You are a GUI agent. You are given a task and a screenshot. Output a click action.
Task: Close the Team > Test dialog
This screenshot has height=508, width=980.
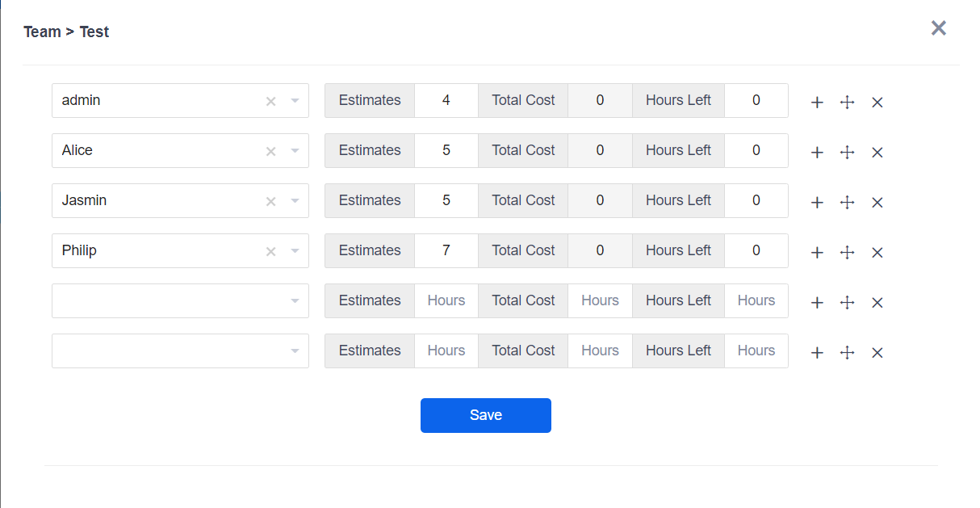pos(938,29)
